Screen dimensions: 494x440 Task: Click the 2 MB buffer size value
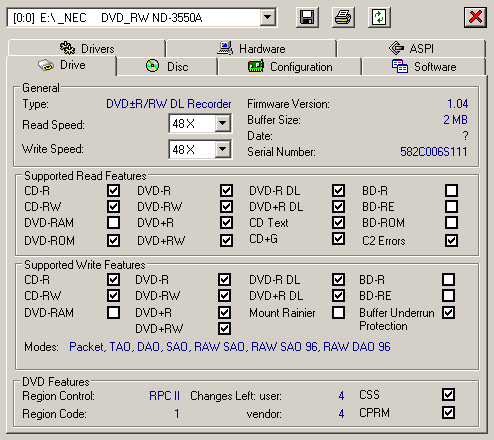[455, 120]
